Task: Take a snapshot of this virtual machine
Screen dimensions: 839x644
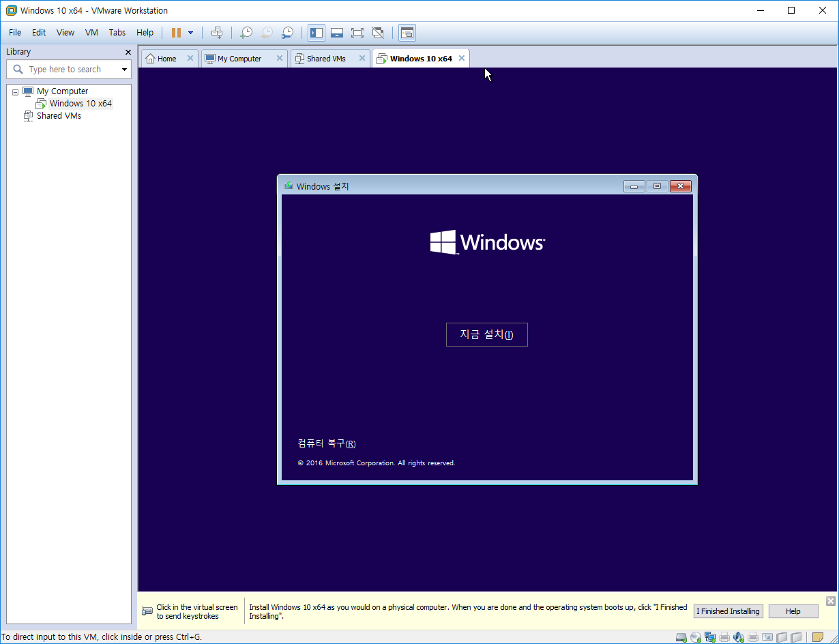Action: pyautogui.click(x=246, y=32)
